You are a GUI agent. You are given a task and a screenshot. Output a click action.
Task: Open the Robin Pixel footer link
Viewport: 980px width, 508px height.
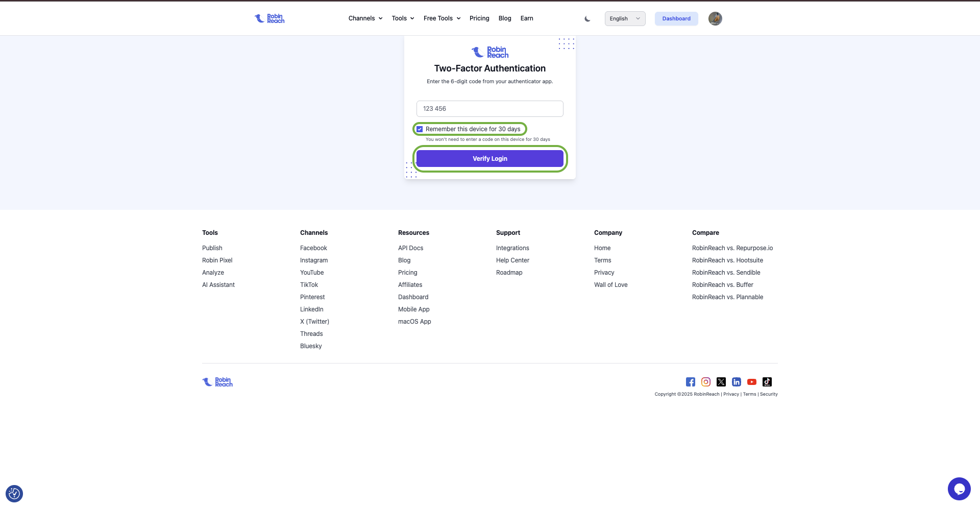coord(217,260)
